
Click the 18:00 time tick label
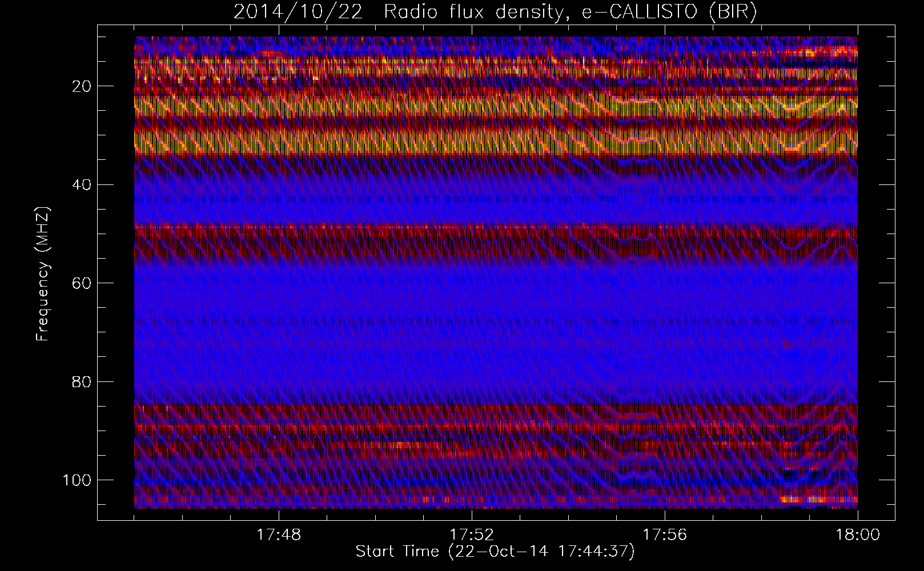[858, 535]
